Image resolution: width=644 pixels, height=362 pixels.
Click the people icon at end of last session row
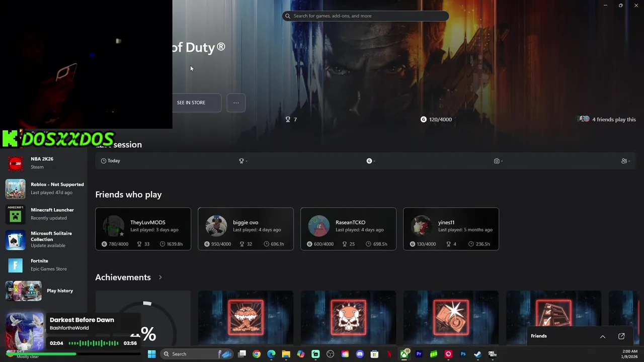624,161
